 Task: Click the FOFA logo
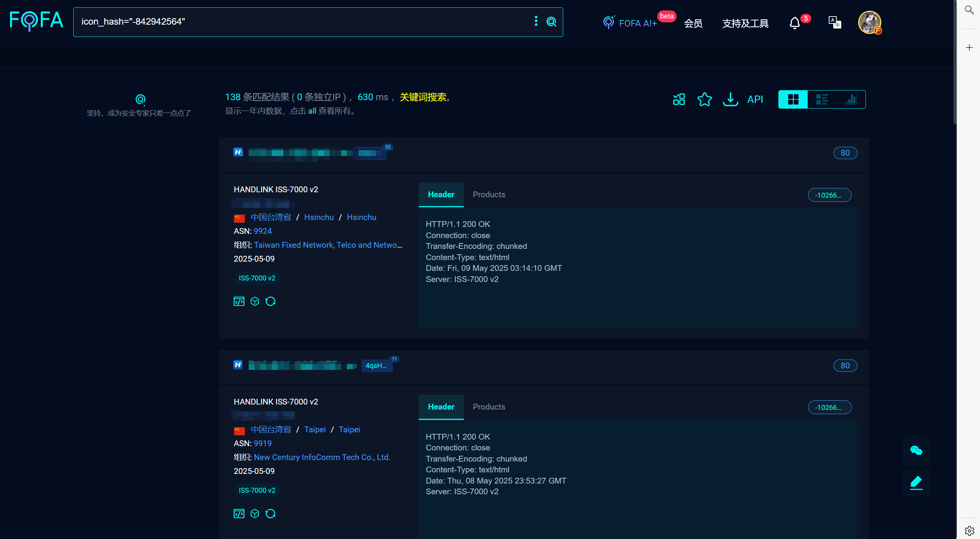(x=36, y=21)
